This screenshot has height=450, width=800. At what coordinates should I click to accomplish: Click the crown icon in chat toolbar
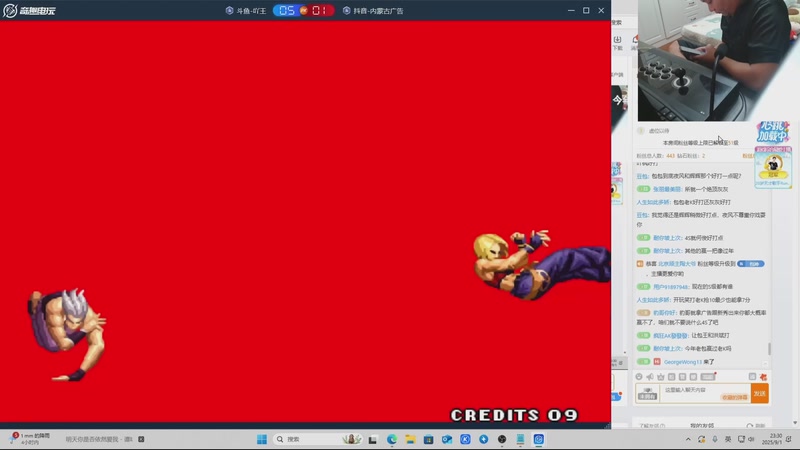tap(661, 377)
